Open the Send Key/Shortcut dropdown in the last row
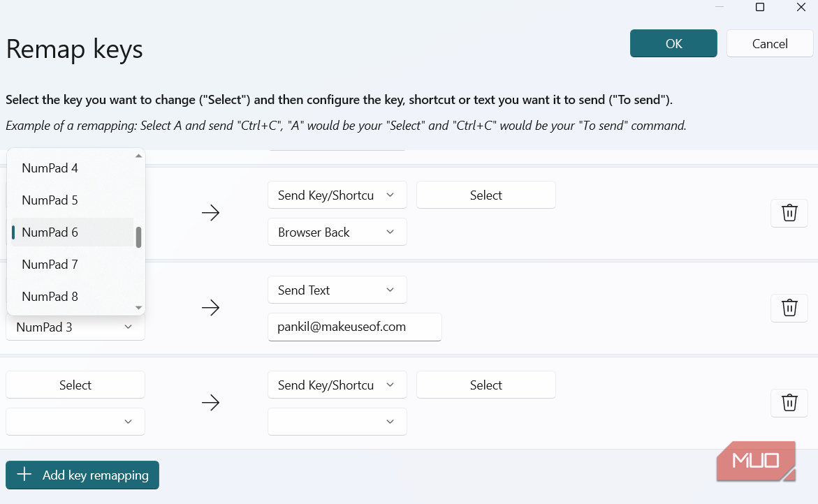Image resolution: width=818 pixels, height=504 pixels. pyautogui.click(x=337, y=385)
